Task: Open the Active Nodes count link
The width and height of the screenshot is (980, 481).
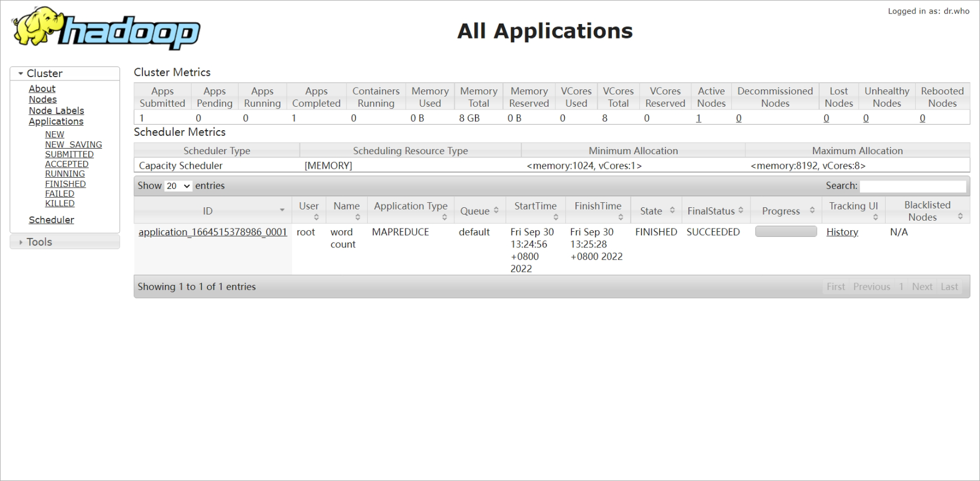Action: [698, 118]
